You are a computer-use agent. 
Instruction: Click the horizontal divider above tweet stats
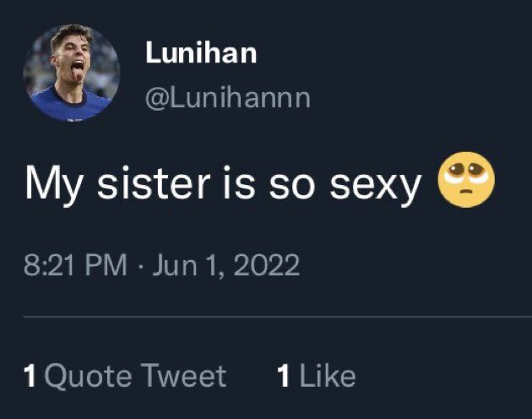click(x=277, y=317)
